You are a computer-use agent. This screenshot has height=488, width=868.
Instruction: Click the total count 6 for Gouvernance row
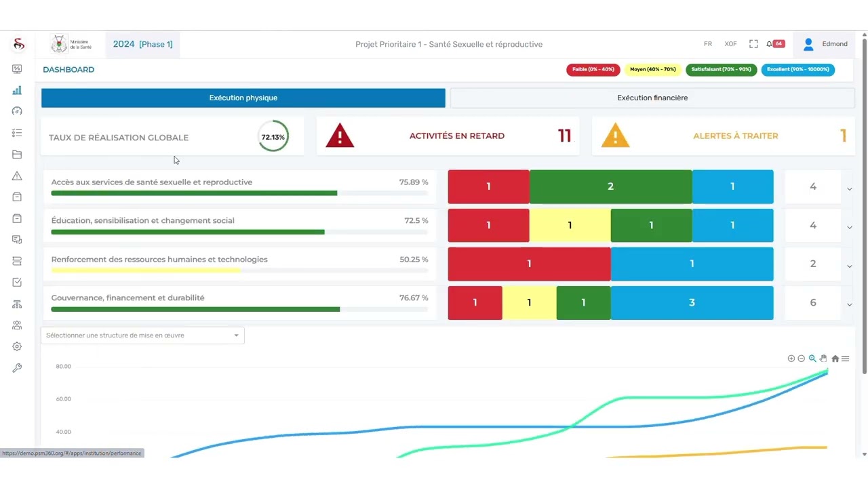(813, 302)
